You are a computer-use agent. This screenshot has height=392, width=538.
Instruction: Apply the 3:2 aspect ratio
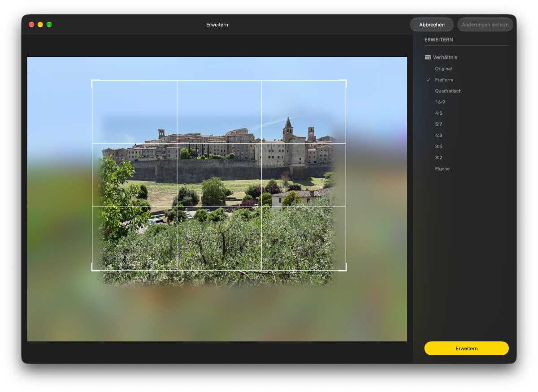[438, 158]
